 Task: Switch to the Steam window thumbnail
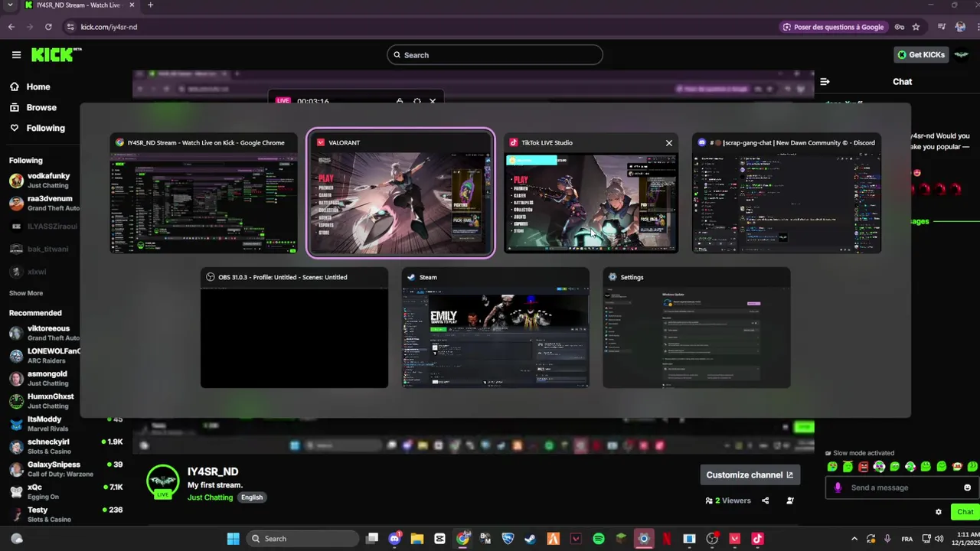tap(495, 328)
